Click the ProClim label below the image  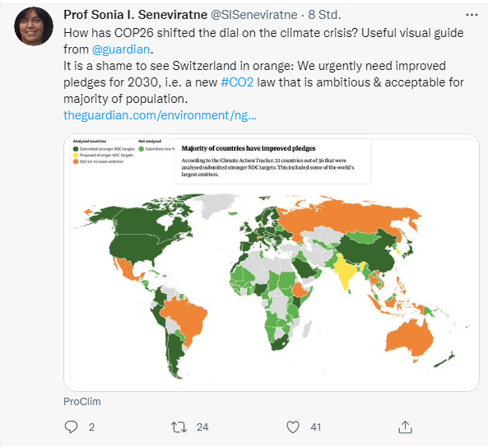click(82, 402)
